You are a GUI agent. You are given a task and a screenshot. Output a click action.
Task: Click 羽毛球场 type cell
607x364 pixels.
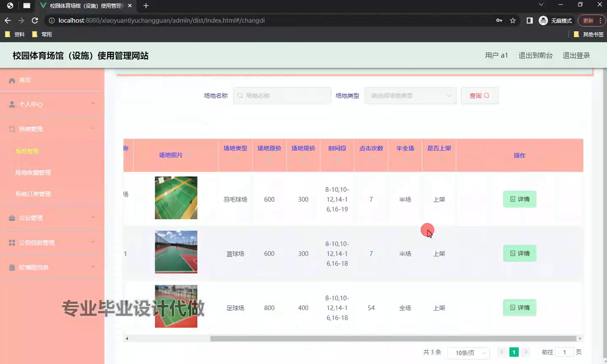pyautogui.click(x=235, y=199)
